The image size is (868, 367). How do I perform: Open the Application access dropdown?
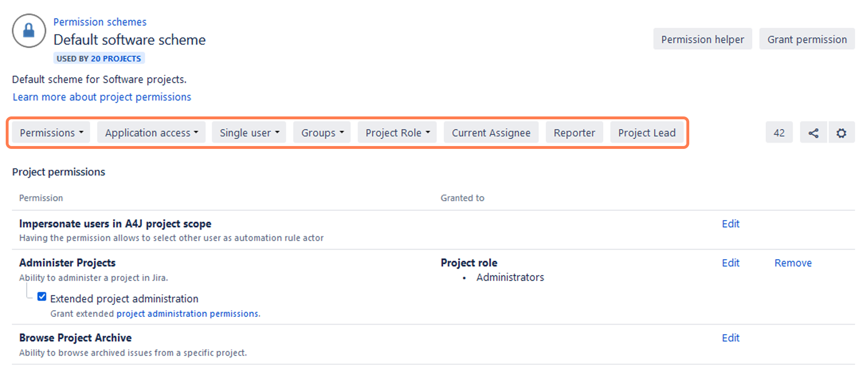151,133
